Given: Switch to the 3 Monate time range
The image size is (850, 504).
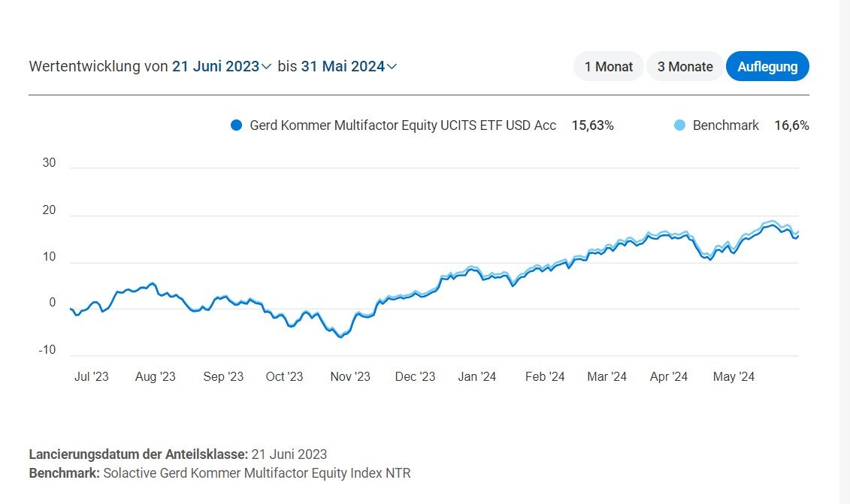Looking at the screenshot, I should (x=685, y=67).
